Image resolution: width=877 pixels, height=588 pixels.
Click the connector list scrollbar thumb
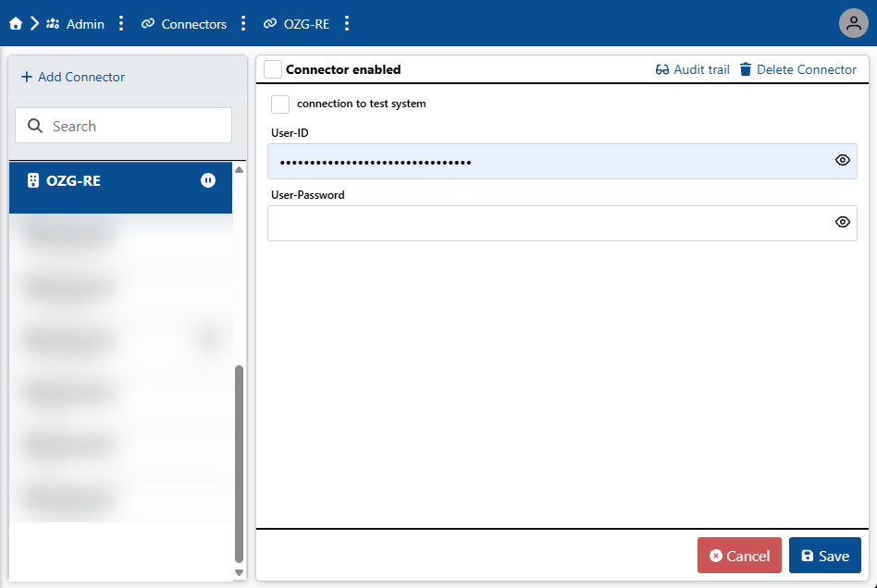coord(239,462)
